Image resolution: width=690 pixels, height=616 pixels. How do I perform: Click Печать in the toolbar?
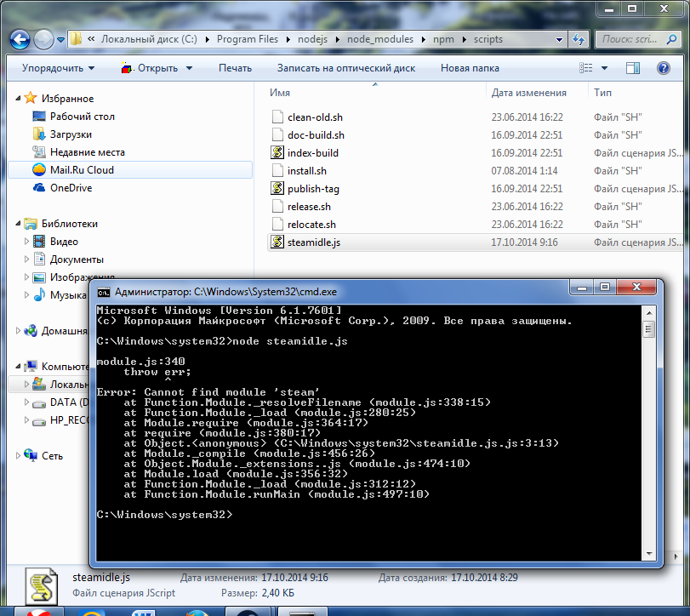[x=235, y=68]
